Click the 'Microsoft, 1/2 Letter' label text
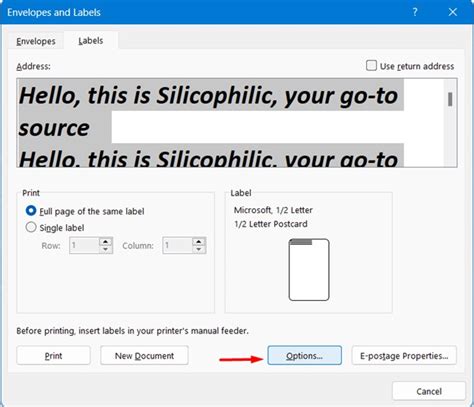 click(x=273, y=210)
